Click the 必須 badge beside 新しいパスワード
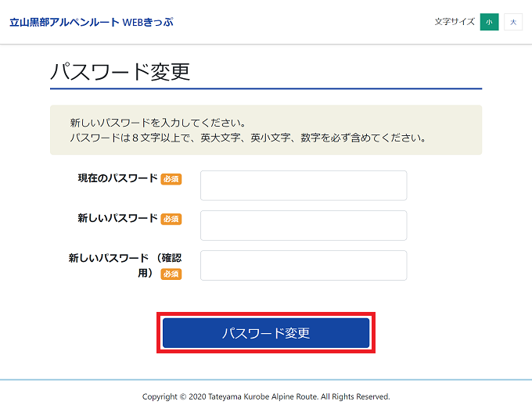Screen dimensions: 532x412 coord(171,219)
